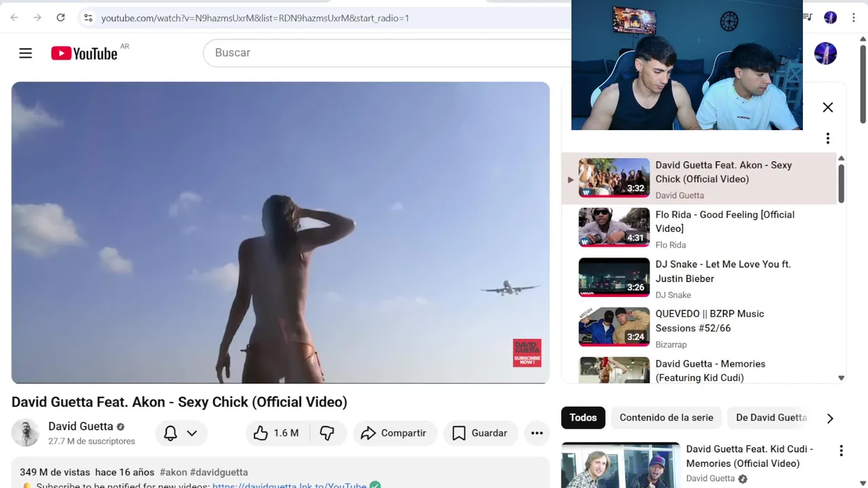Open Chrome profile avatar in toolbar
The image size is (868, 488).
pyautogui.click(x=830, y=18)
